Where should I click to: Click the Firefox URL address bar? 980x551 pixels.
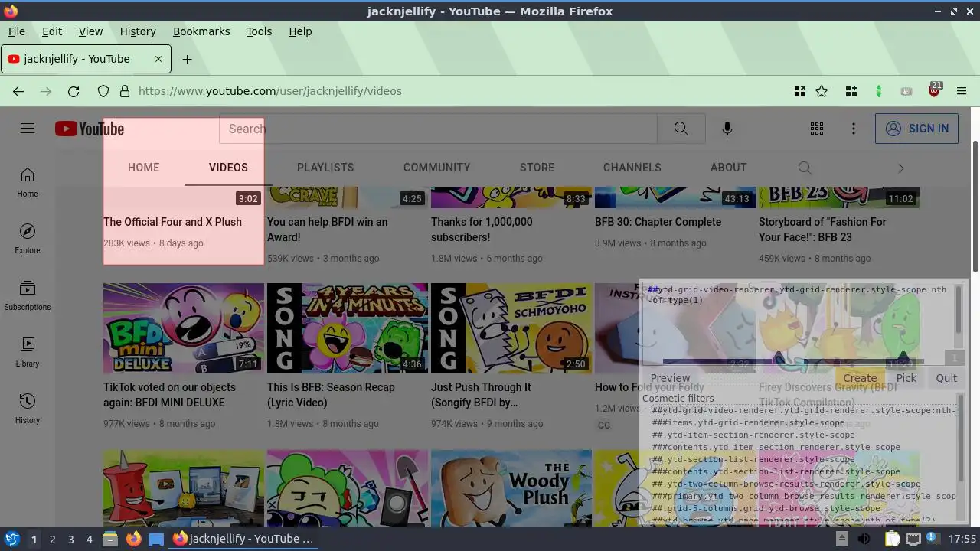[x=459, y=91]
